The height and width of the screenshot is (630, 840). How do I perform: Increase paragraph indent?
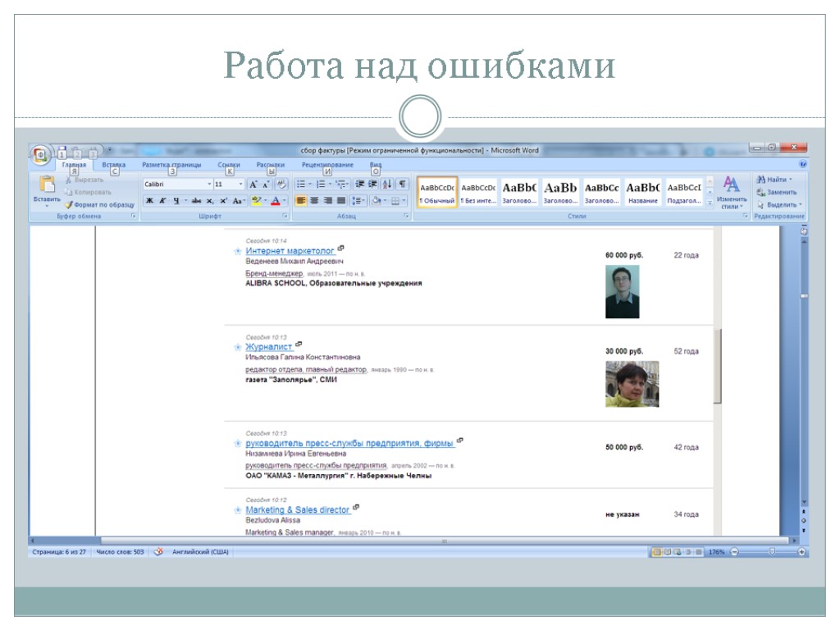tap(373, 185)
